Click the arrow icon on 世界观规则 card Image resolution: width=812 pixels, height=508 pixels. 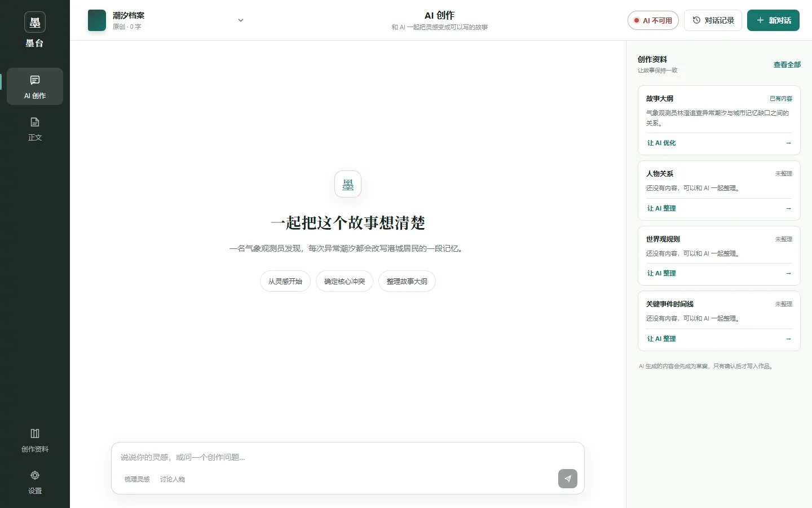tap(788, 274)
